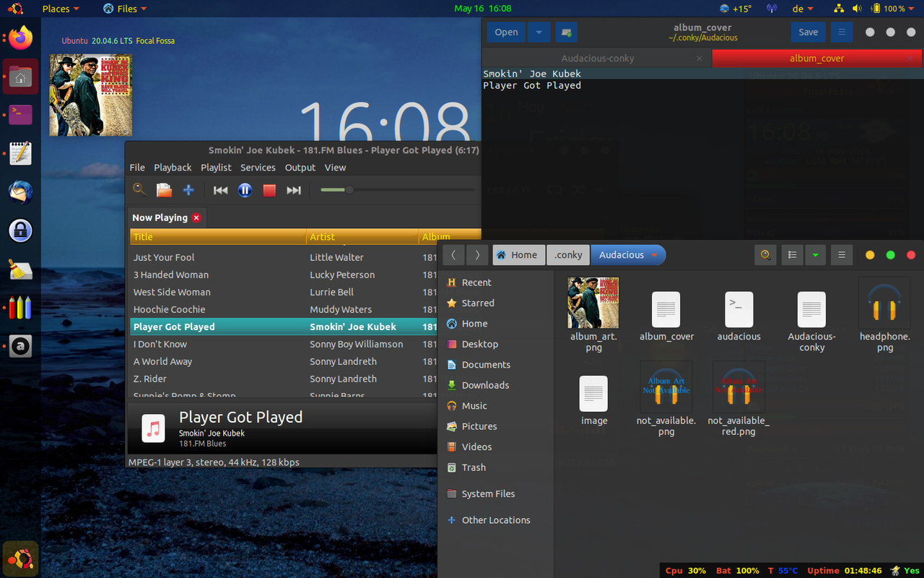Launch Firefox from the dock
Screen dimensions: 924x578
click(x=20, y=38)
